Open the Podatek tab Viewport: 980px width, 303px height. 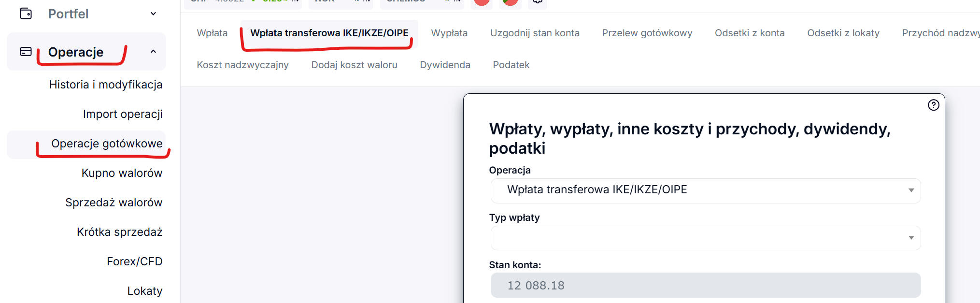point(511,65)
